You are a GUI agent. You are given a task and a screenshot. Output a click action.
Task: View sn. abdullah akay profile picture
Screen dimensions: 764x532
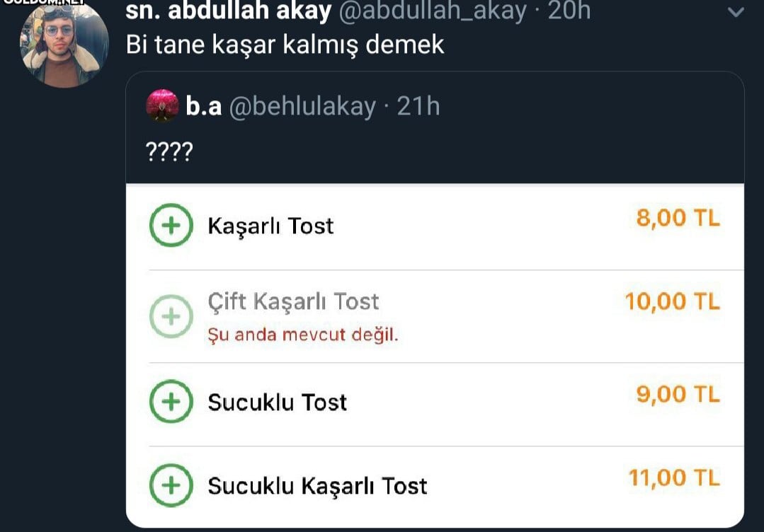click(64, 44)
